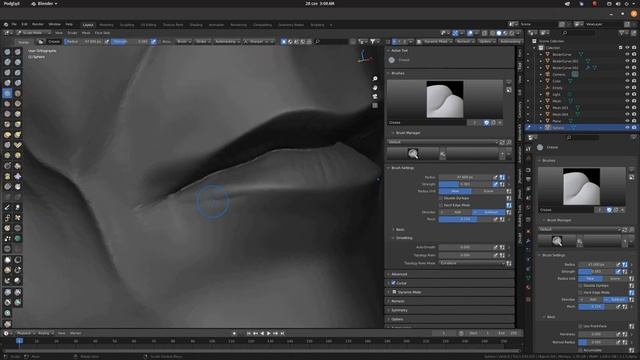Select the Draw sculpt brush
640x360 pixels.
tap(7, 52)
